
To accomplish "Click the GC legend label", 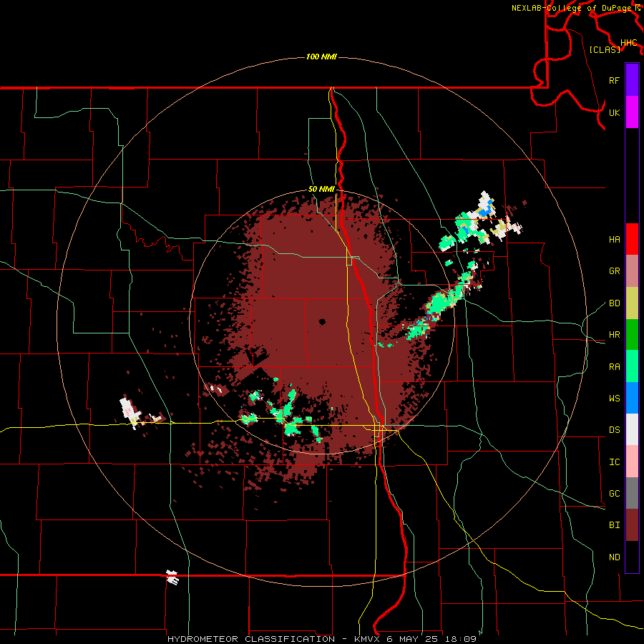I will click(614, 494).
